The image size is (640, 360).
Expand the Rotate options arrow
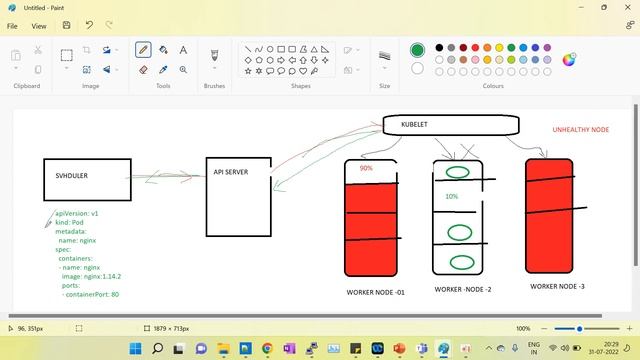pos(117,50)
